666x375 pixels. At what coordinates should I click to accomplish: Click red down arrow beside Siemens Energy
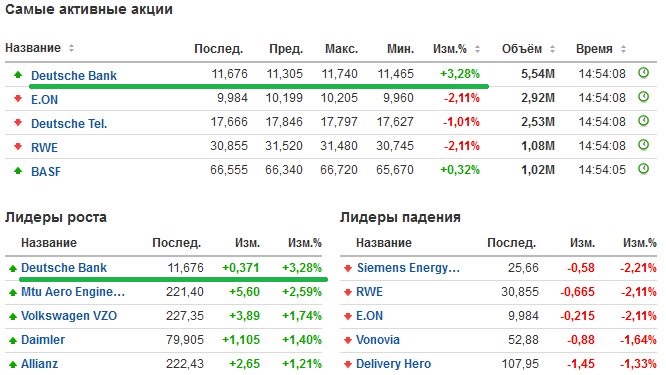coord(348,268)
